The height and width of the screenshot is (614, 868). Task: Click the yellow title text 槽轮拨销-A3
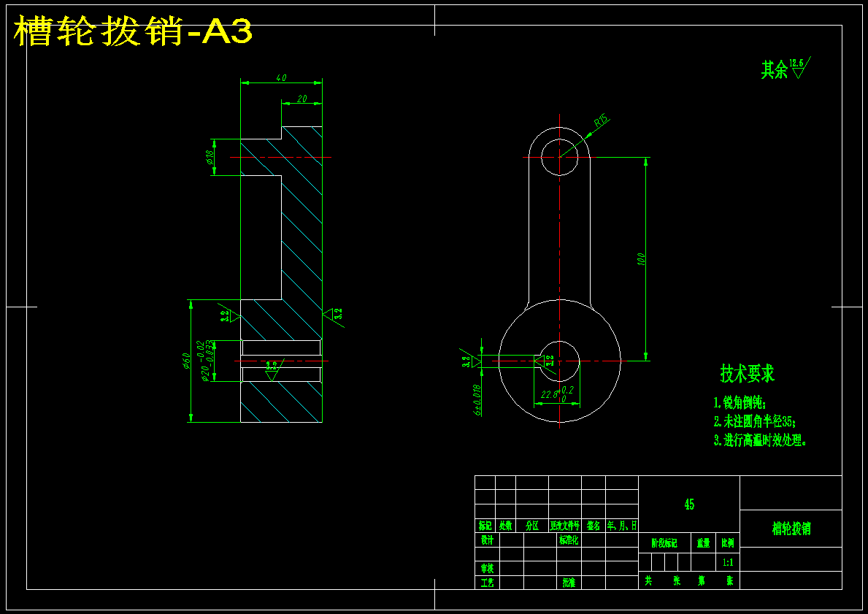(x=133, y=31)
